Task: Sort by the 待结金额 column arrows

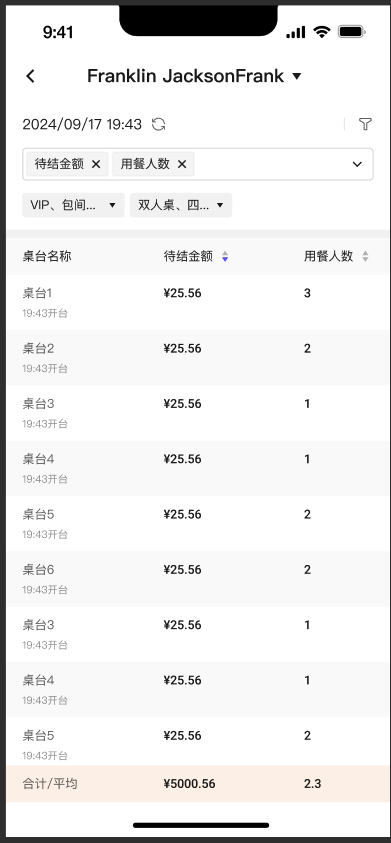Action: 225,257
